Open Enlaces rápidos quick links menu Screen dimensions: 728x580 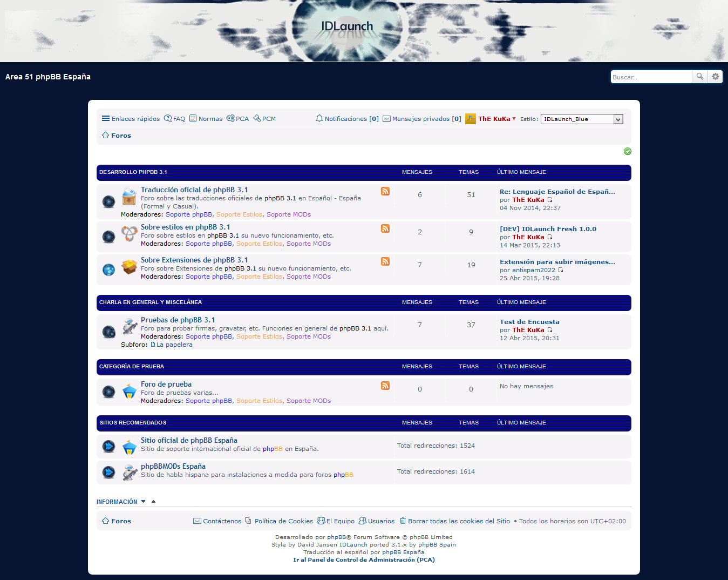[x=131, y=119]
